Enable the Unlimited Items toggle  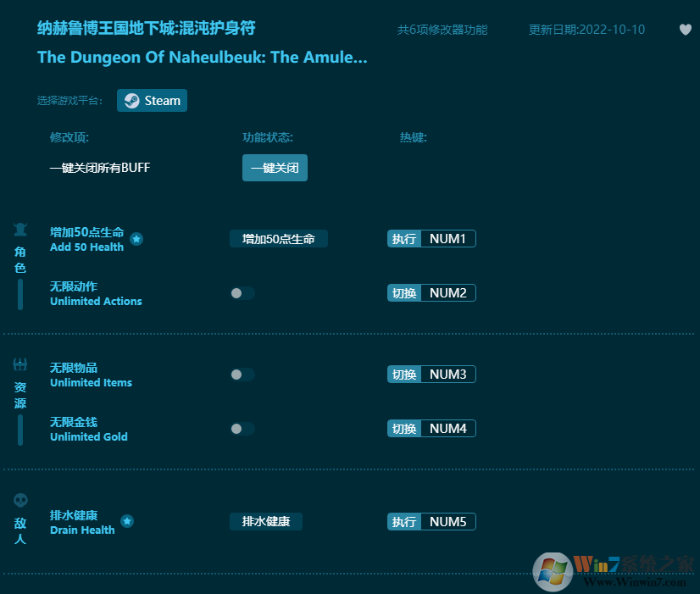pos(242,375)
